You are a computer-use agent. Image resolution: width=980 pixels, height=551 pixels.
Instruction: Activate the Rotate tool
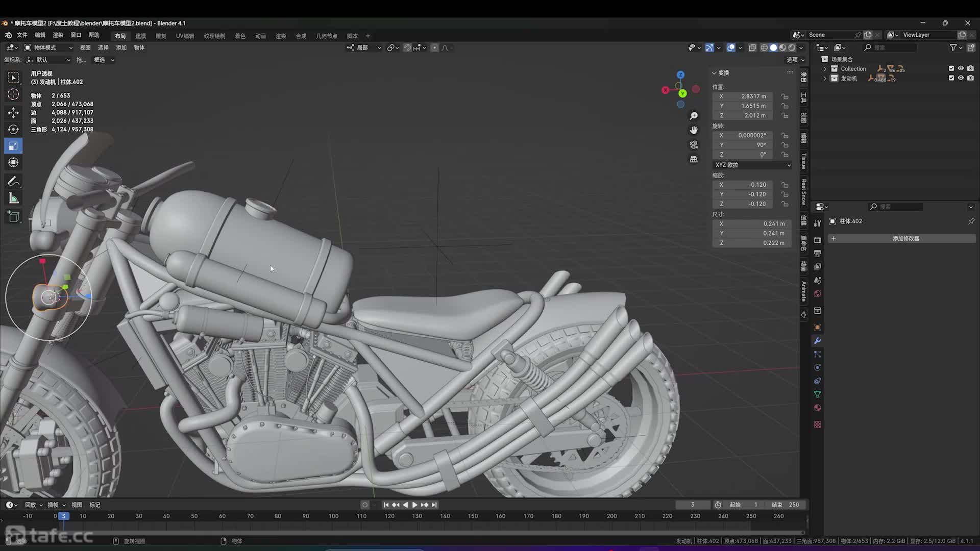[x=13, y=129]
